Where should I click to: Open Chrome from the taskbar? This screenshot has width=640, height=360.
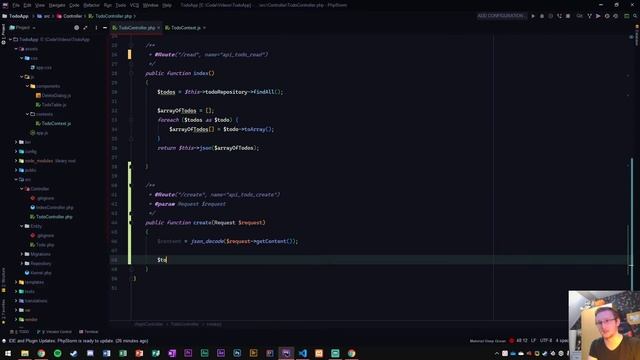click(41, 353)
